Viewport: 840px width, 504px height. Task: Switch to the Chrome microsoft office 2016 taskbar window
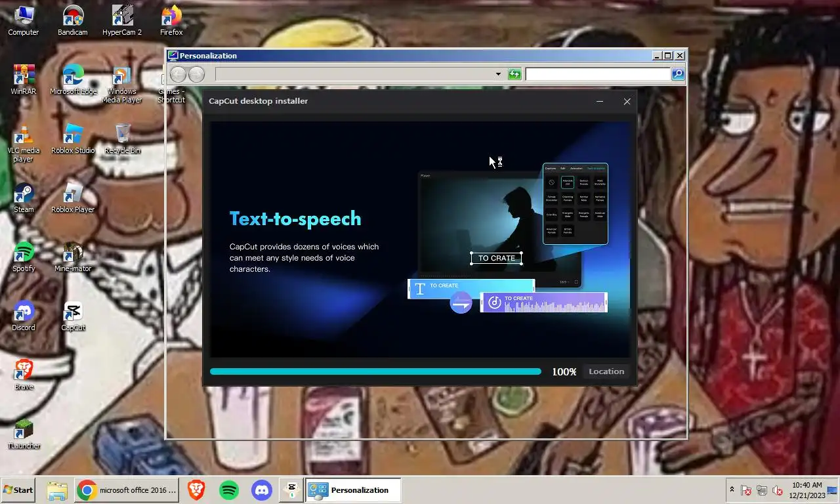click(127, 490)
